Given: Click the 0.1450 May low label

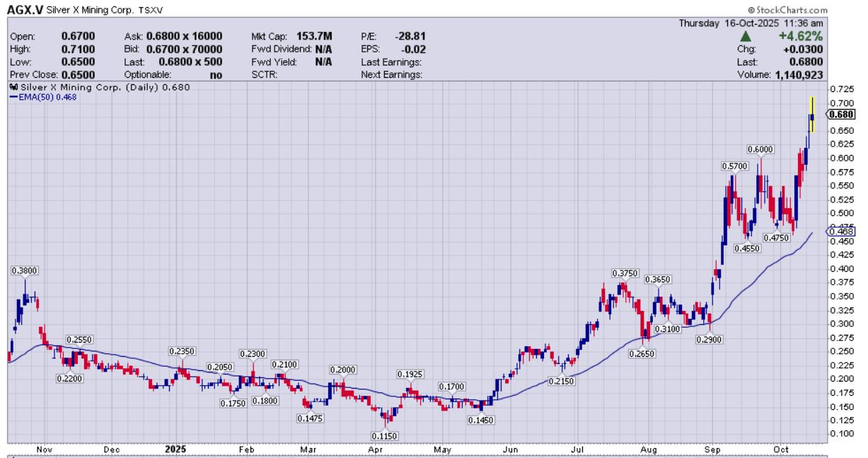Looking at the screenshot, I should 481,420.
